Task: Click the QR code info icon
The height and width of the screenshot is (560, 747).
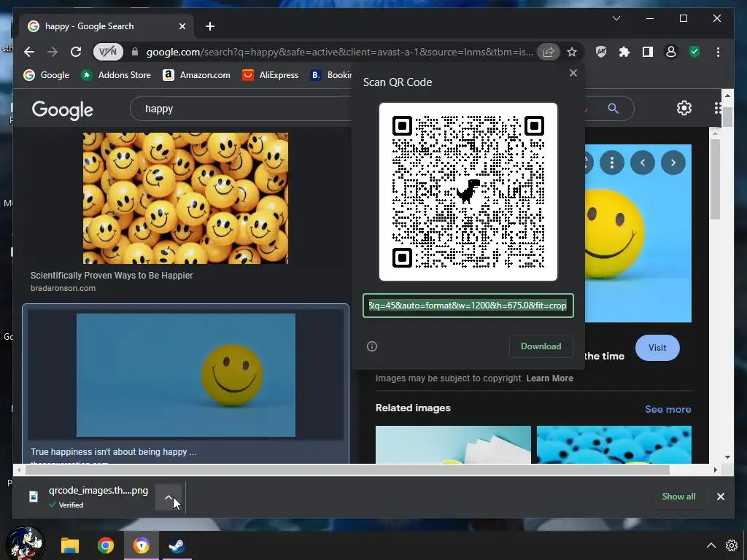Action: 372,346
